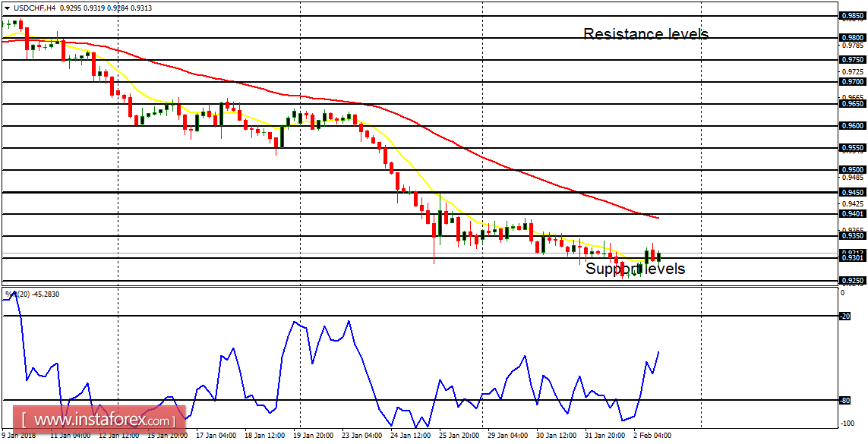868x444 pixels.
Task: Select the 0.9450 price level tag
Action: click(852, 192)
